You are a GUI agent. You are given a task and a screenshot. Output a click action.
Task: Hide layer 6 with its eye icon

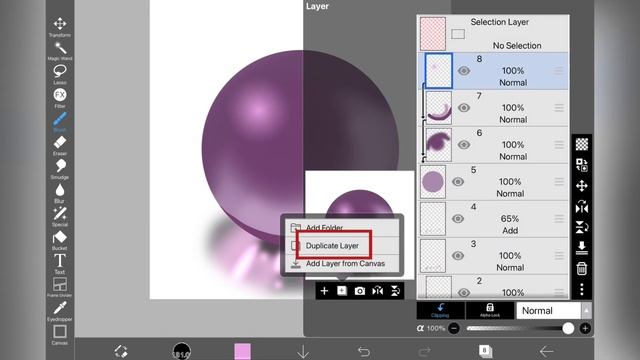(464, 144)
